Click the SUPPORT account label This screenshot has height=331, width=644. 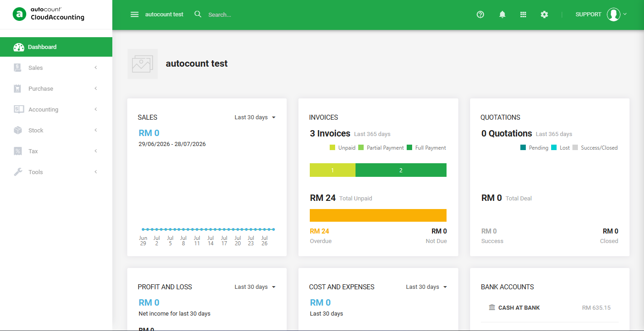588,15
